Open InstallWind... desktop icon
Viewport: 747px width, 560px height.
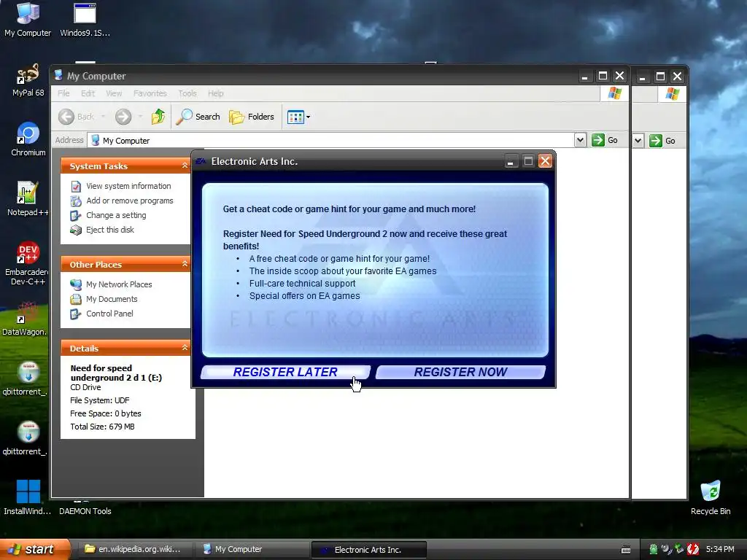coord(28,497)
